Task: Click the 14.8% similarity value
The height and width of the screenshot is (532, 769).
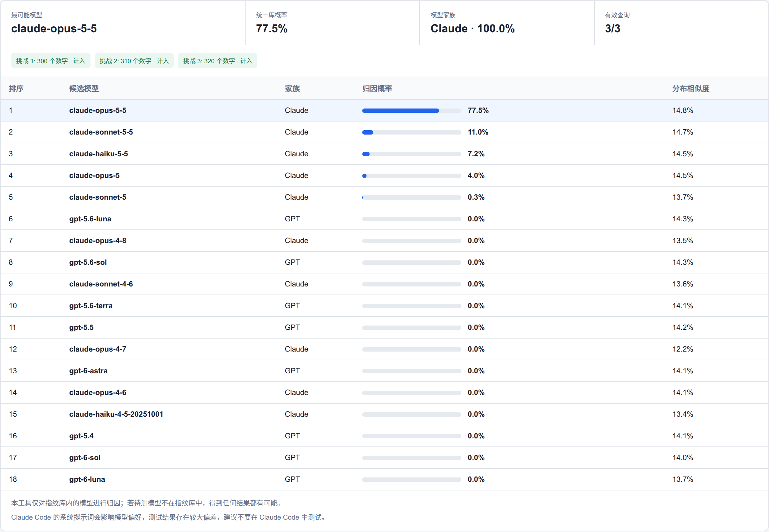Action: pyautogui.click(x=683, y=110)
